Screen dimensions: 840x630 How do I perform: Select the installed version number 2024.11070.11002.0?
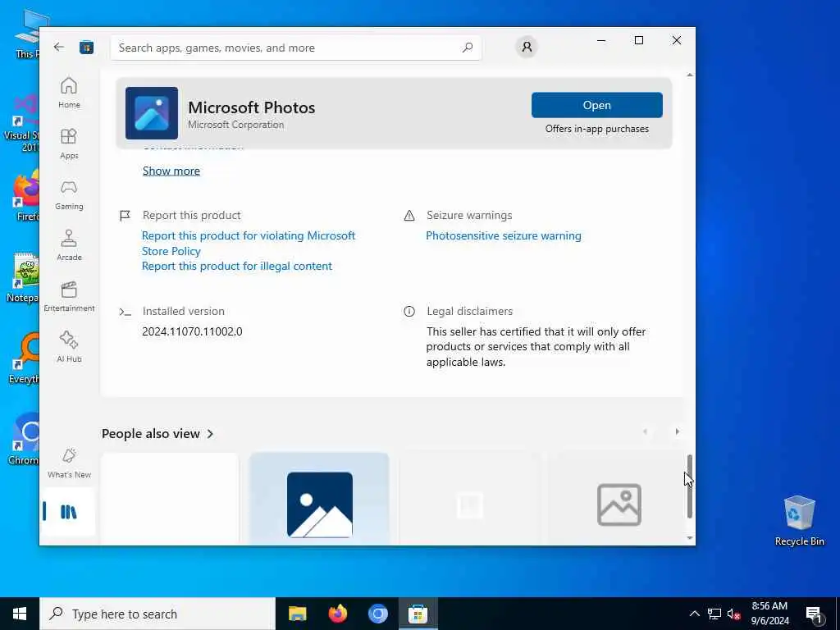pos(192,331)
